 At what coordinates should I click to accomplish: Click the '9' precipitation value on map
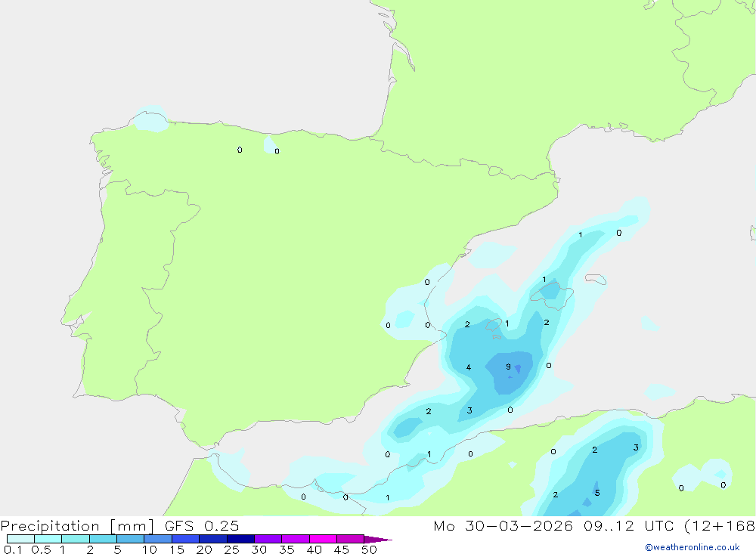click(x=508, y=367)
